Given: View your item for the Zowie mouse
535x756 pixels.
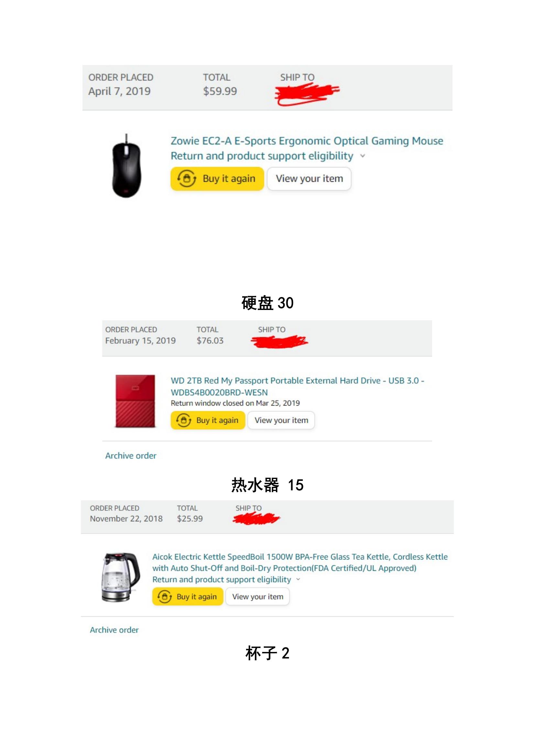Looking at the screenshot, I should [309, 178].
